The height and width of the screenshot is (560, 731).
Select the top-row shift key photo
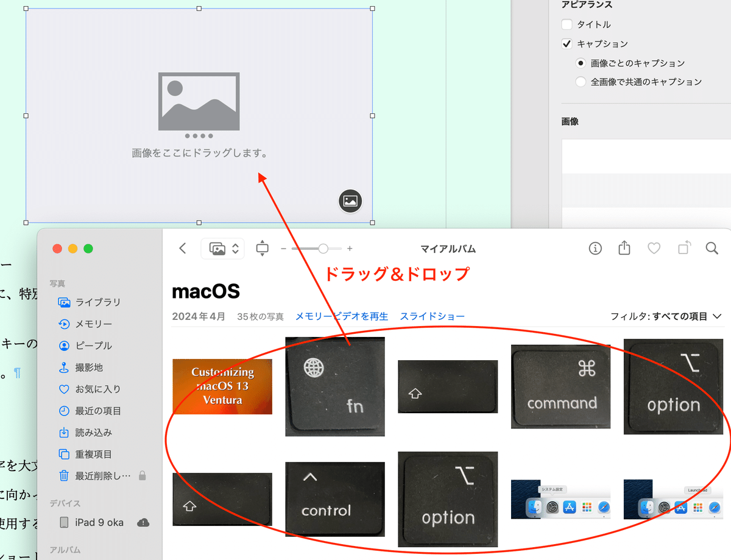tap(448, 386)
